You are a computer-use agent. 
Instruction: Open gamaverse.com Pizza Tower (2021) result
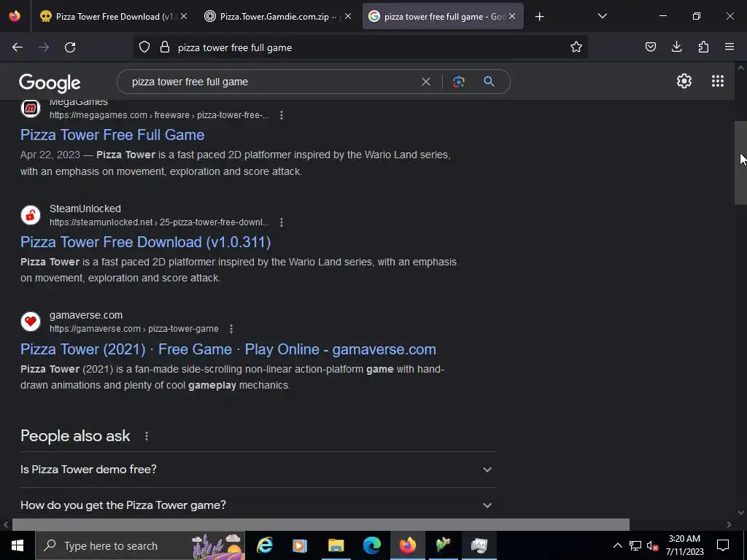[x=228, y=349]
